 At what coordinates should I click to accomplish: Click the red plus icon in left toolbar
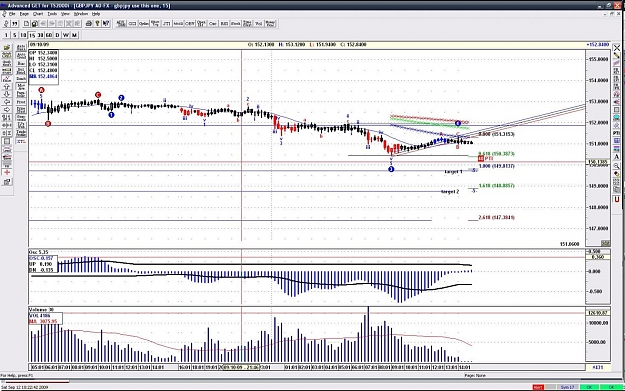(x=7, y=172)
